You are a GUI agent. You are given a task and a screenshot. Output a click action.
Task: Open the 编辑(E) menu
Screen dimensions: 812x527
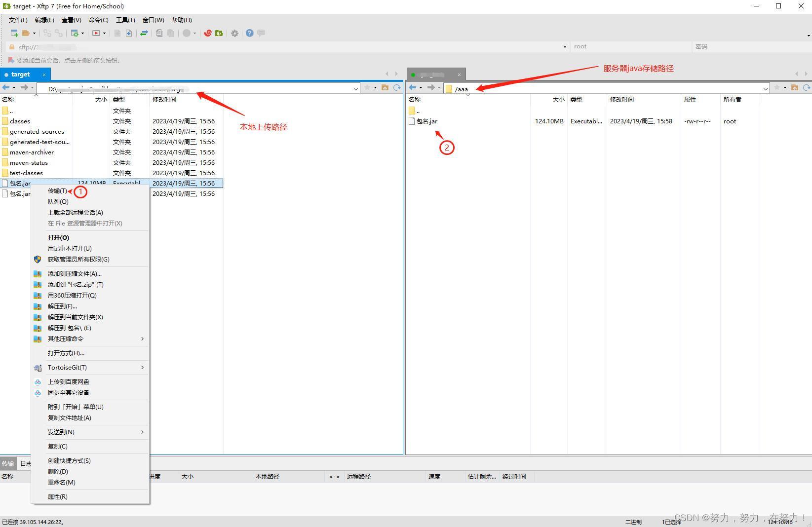44,20
